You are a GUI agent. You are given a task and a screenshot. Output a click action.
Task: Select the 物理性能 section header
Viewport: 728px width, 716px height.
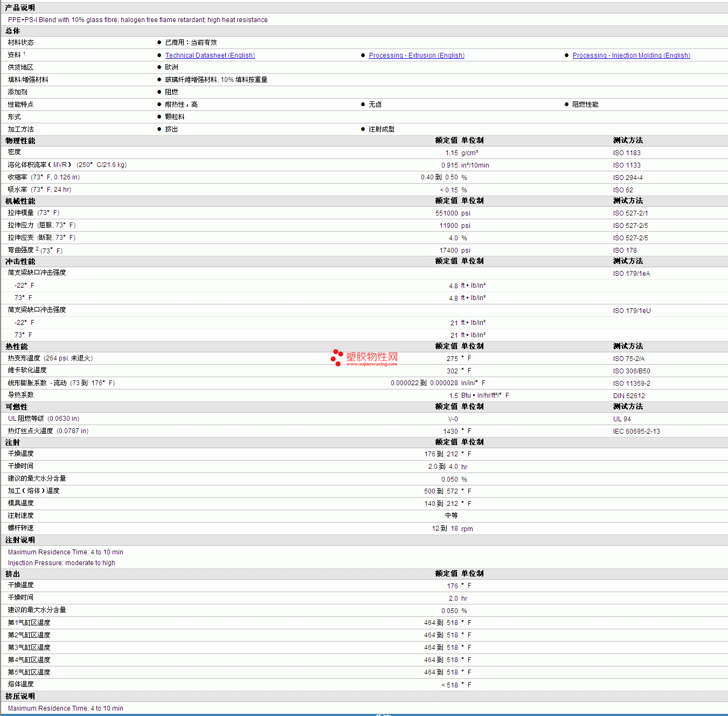tap(20, 141)
